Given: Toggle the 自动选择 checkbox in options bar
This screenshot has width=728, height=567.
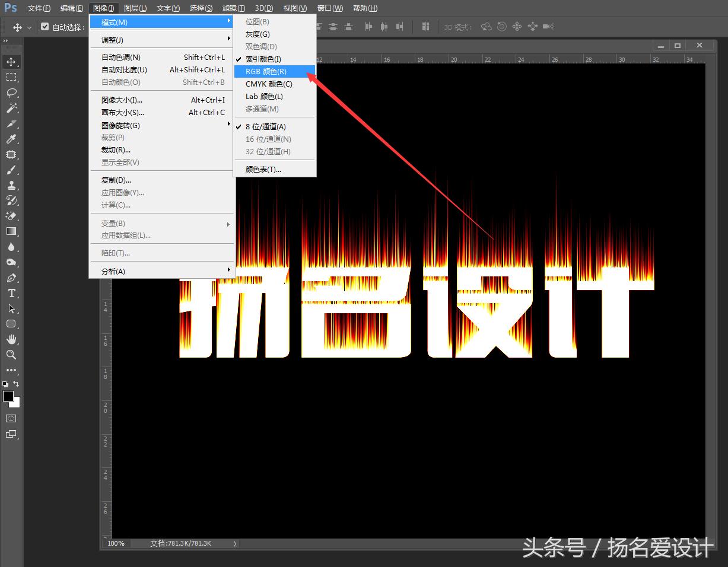Looking at the screenshot, I should [45, 26].
